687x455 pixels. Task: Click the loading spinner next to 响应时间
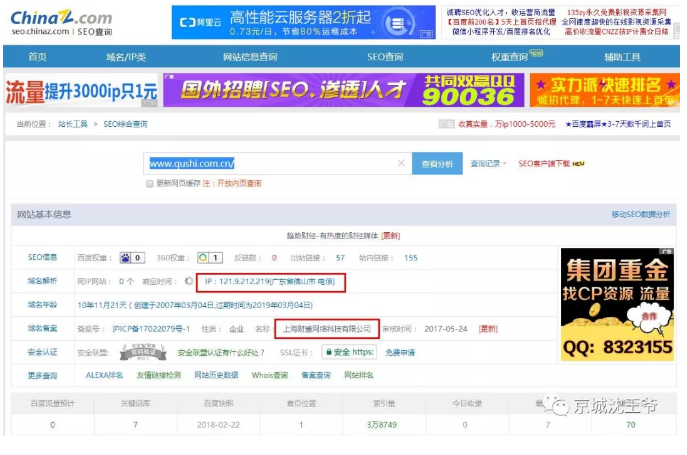point(189,281)
